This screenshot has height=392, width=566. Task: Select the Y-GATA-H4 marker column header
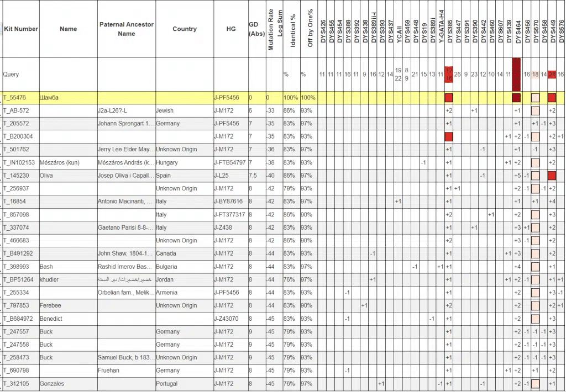point(441,28)
